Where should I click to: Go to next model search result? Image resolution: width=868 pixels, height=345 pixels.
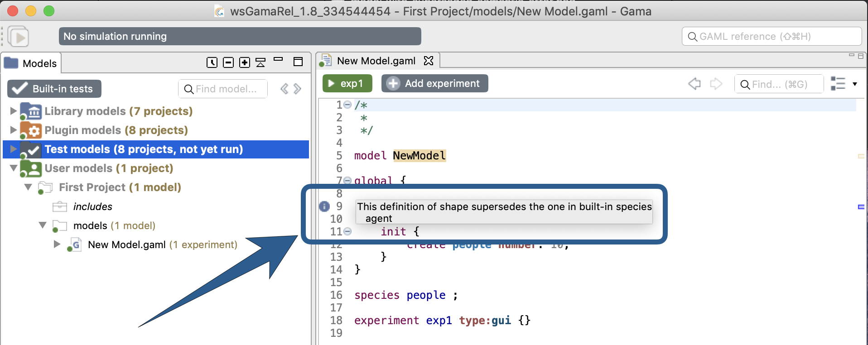(x=297, y=89)
